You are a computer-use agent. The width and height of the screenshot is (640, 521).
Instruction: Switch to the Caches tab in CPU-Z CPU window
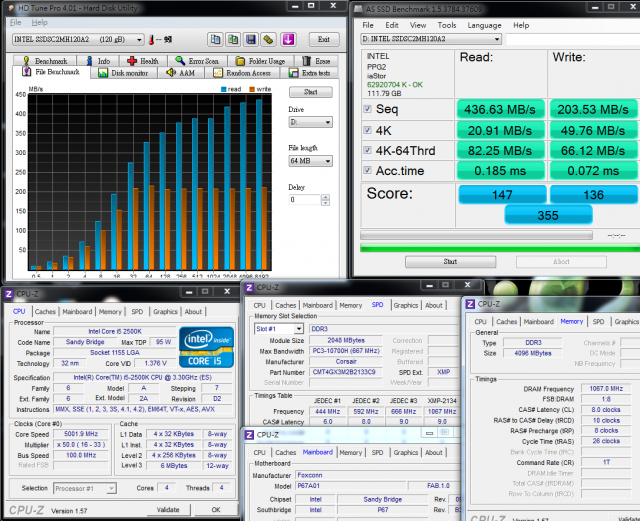click(x=45, y=312)
